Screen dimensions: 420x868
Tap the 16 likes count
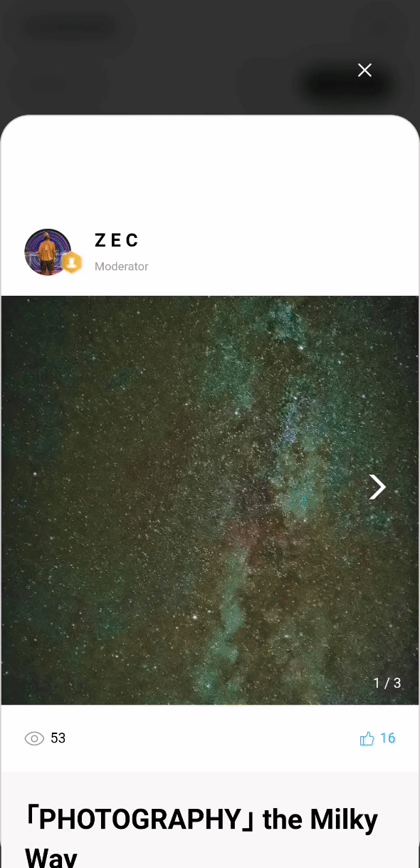[388, 738]
